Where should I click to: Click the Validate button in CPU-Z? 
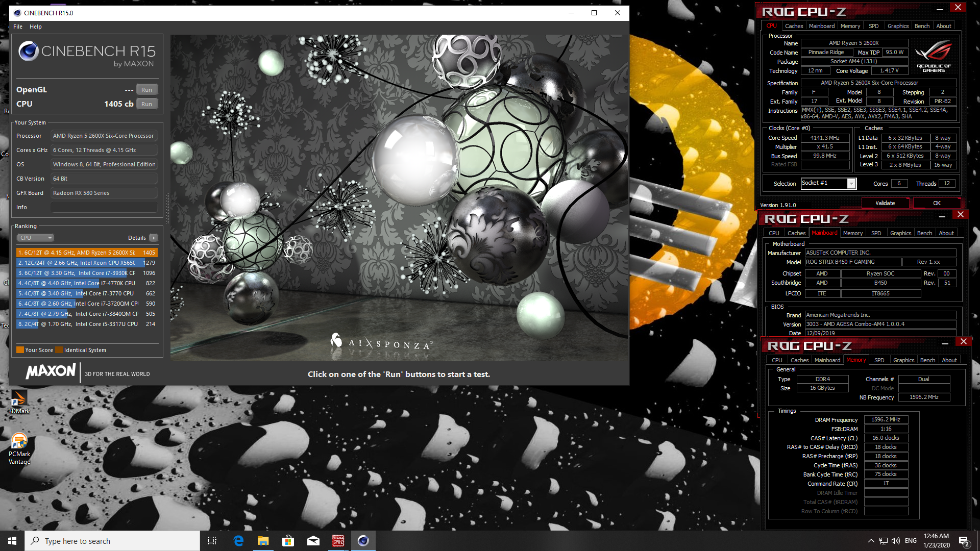885,203
